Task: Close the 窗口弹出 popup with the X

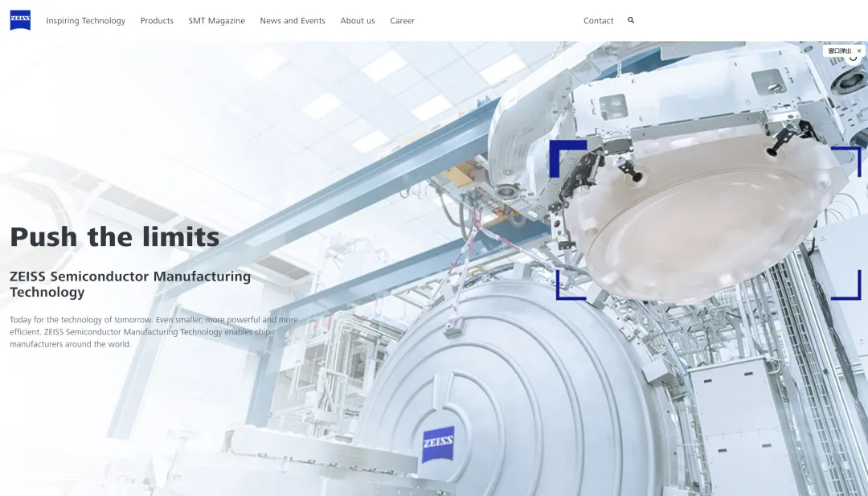Action: coord(859,51)
